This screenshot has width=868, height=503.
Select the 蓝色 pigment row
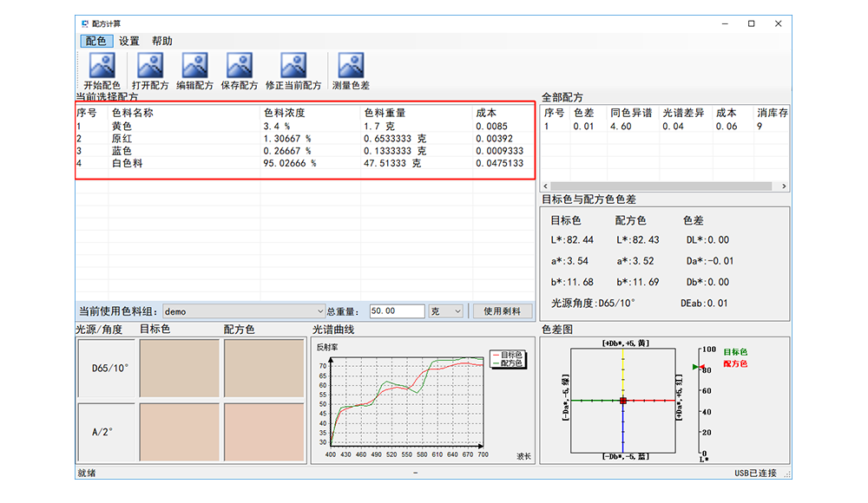[x=305, y=151]
